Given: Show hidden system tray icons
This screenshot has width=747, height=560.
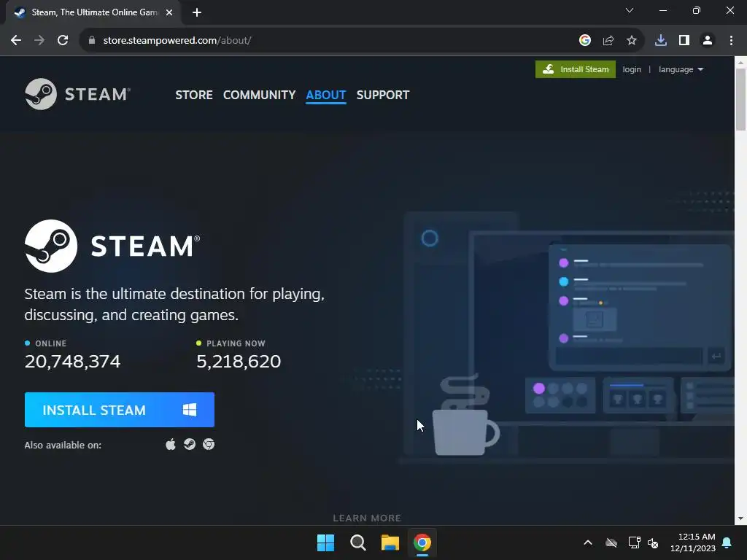Looking at the screenshot, I should click(588, 542).
